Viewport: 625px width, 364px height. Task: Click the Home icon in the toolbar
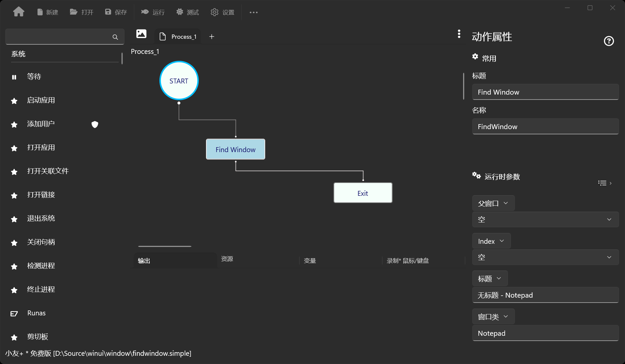(x=19, y=11)
